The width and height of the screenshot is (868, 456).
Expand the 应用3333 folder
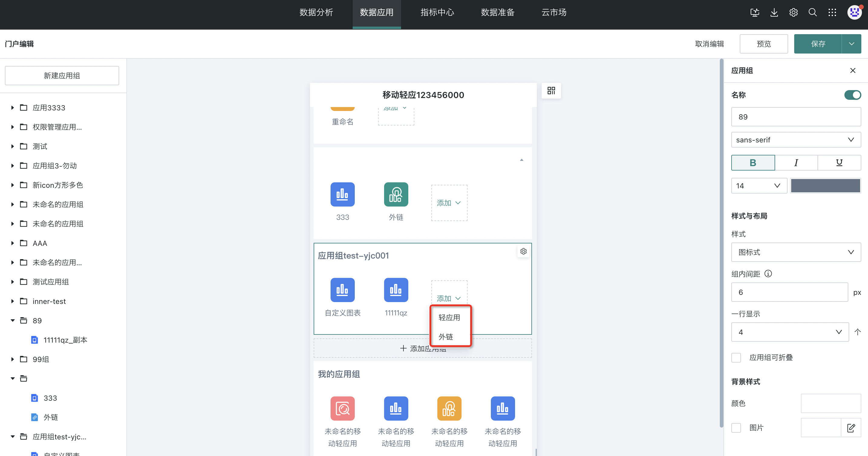pos(12,108)
